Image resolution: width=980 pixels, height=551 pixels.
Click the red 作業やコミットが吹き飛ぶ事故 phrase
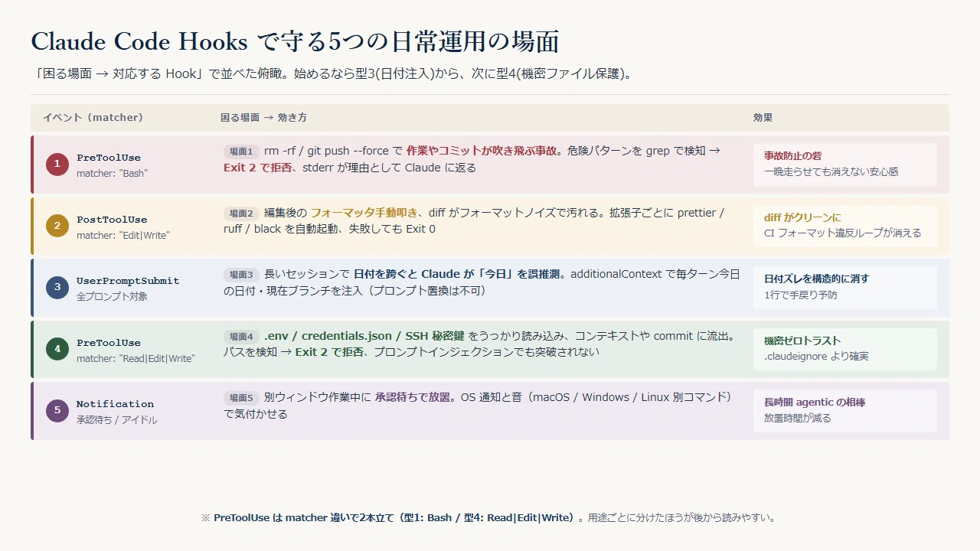(x=482, y=152)
